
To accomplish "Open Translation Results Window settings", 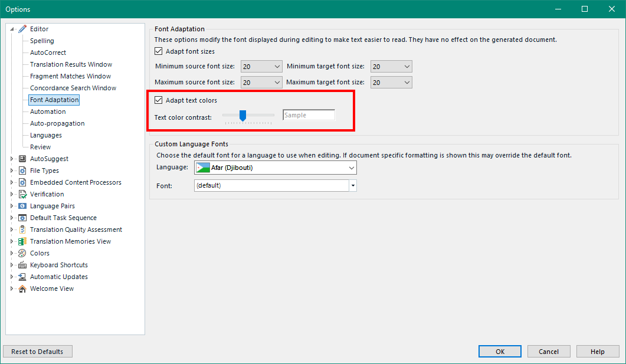I will point(71,64).
